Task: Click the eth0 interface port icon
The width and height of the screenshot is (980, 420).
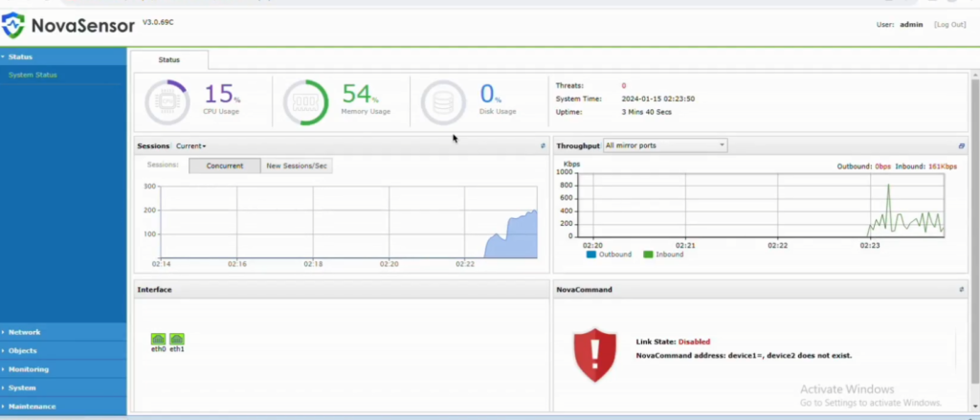Action: pyautogui.click(x=158, y=339)
